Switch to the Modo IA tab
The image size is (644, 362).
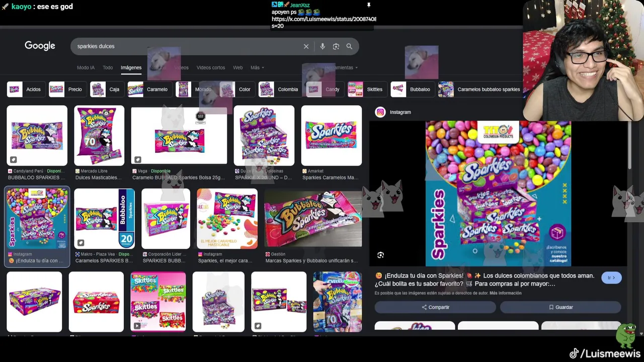click(x=86, y=67)
